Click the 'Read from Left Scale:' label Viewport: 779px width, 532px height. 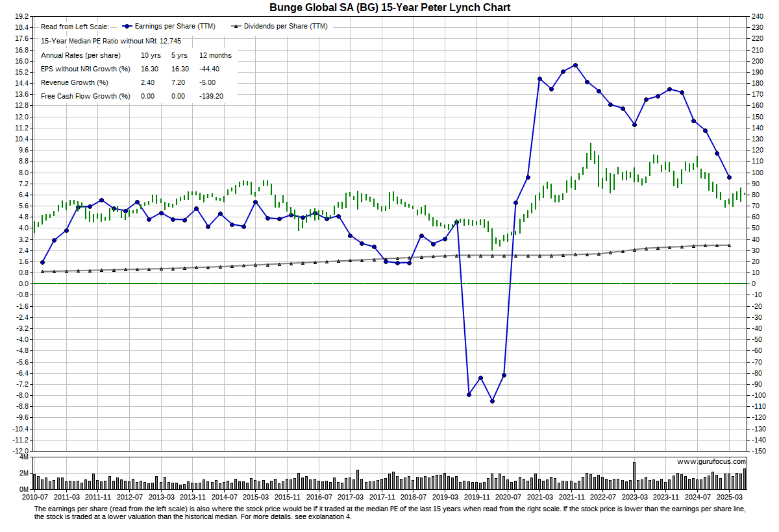[75, 27]
